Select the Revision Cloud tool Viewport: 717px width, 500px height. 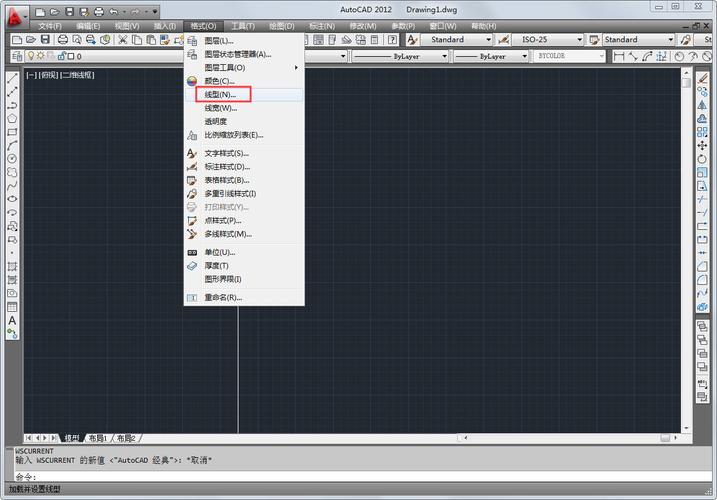[12, 172]
